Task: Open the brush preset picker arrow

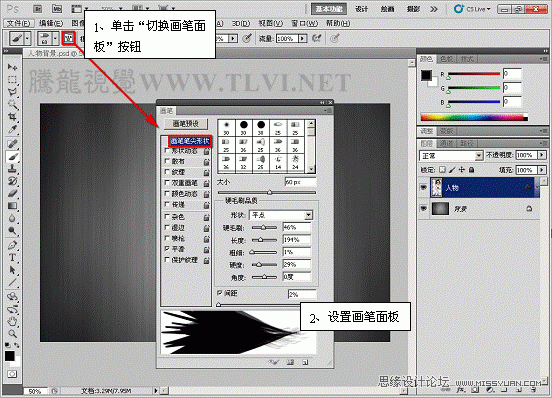Action: click(x=55, y=38)
